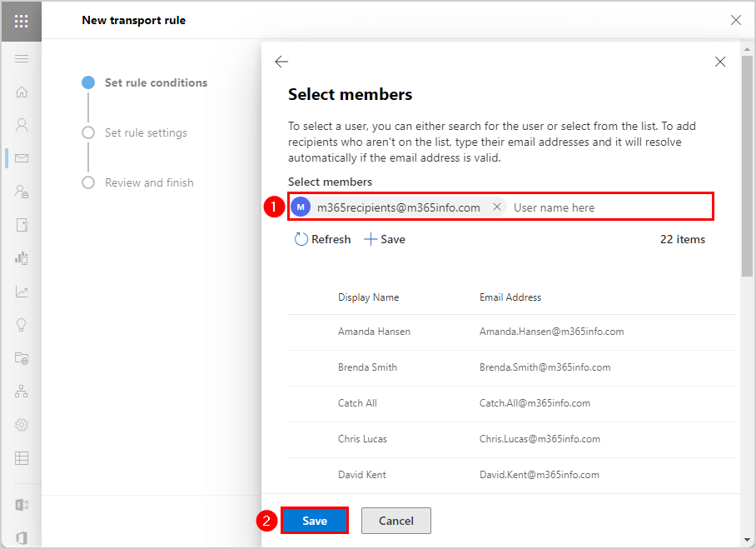Open Reports bar chart icon in sidebar
Image resolution: width=756 pixels, height=549 pixels.
pyautogui.click(x=21, y=258)
